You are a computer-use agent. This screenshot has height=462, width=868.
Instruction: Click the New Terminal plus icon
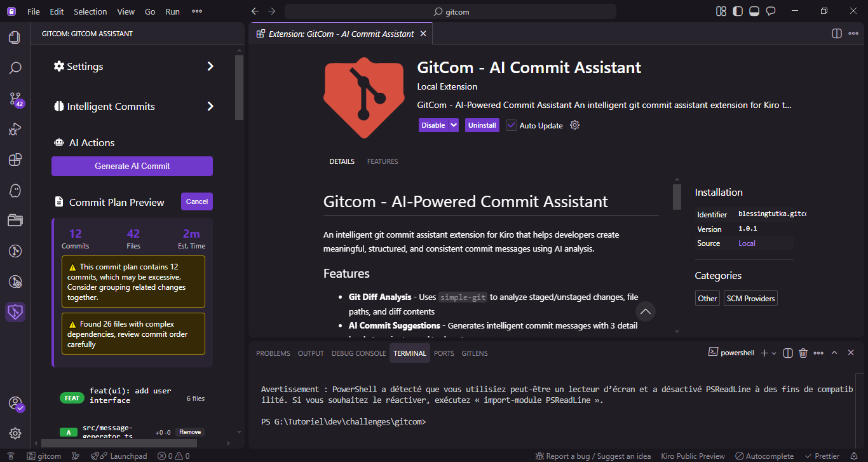point(764,353)
